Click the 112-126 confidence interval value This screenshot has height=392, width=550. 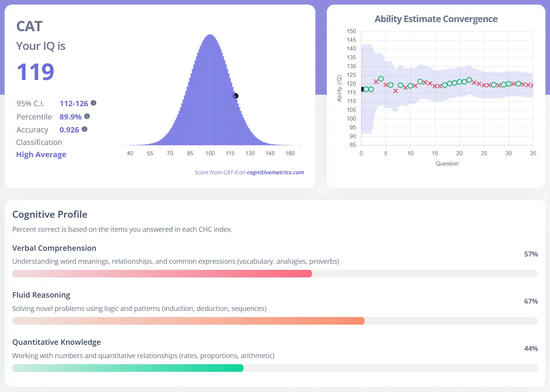click(x=74, y=104)
